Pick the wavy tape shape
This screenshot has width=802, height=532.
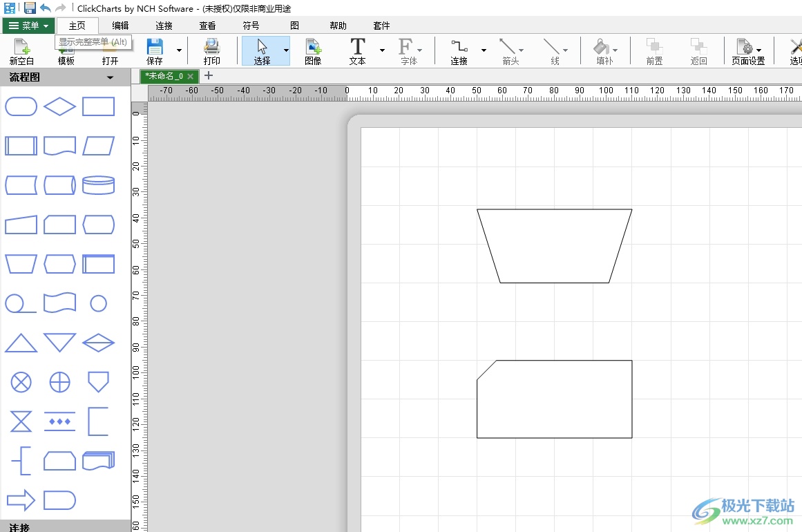[60, 303]
